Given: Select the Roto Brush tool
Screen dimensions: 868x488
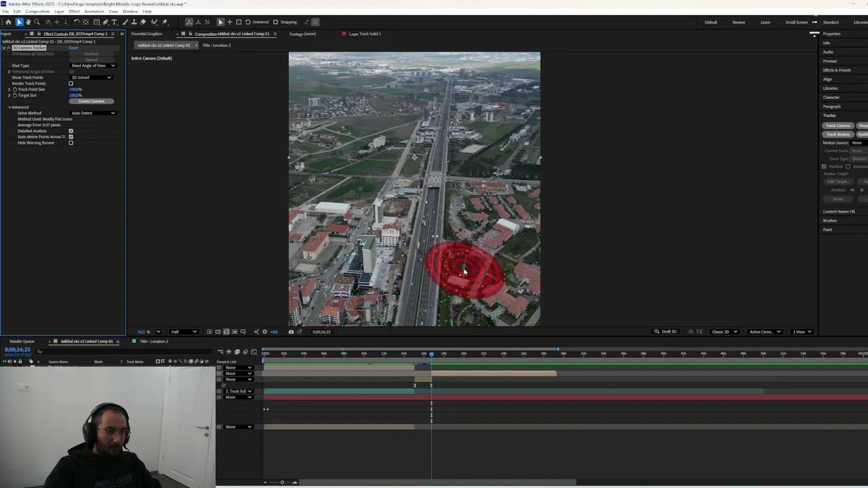Looking at the screenshot, I should click(153, 22).
